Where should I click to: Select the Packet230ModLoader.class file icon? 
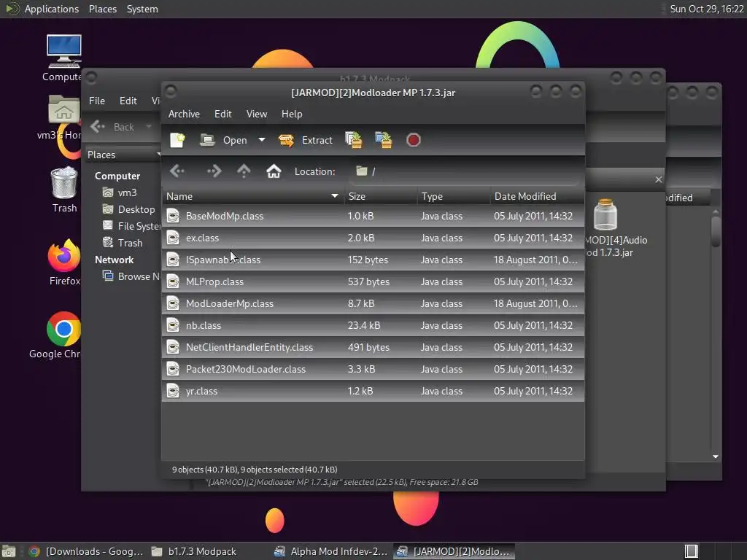tap(173, 369)
